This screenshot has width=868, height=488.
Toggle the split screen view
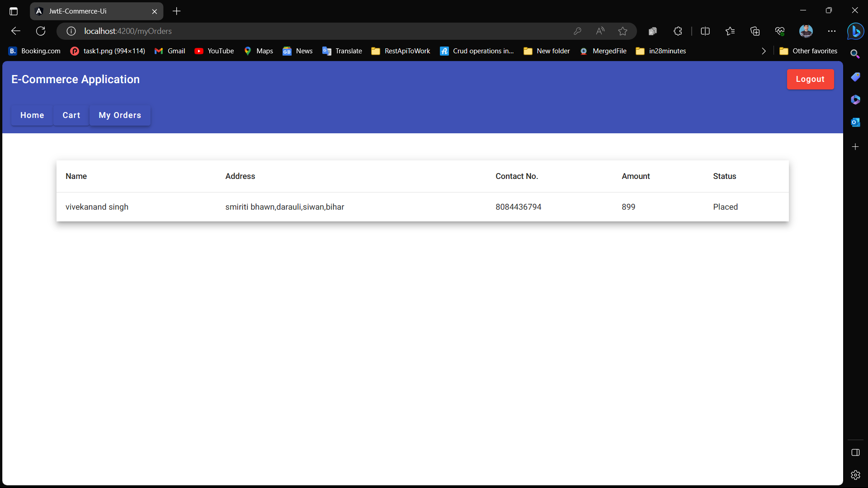pyautogui.click(x=705, y=31)
